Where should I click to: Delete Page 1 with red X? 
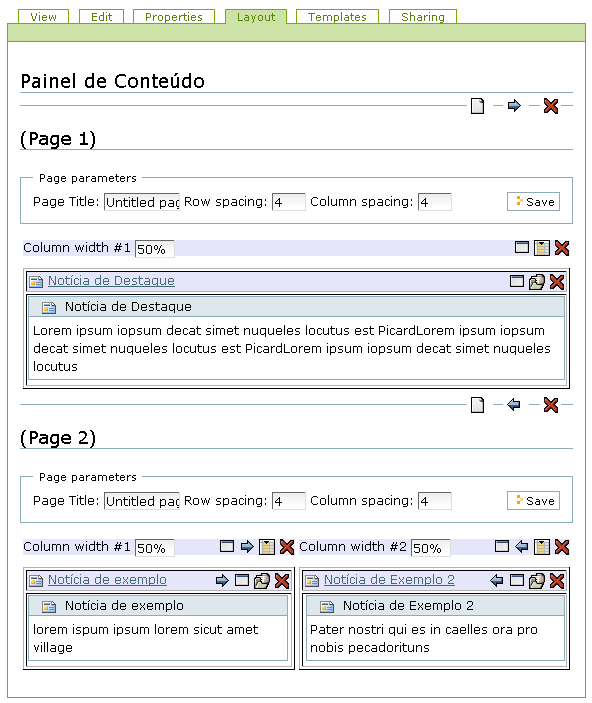tap(551, 106)
